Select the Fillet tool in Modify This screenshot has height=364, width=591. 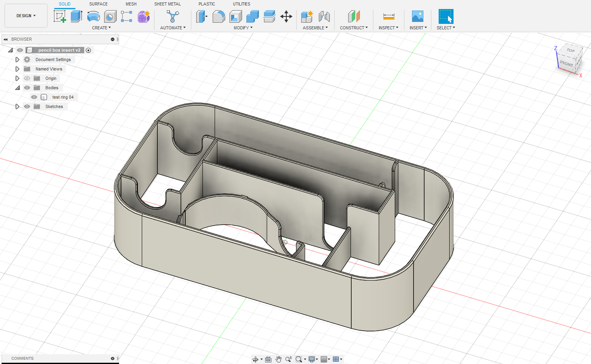(x=219, y=16)
